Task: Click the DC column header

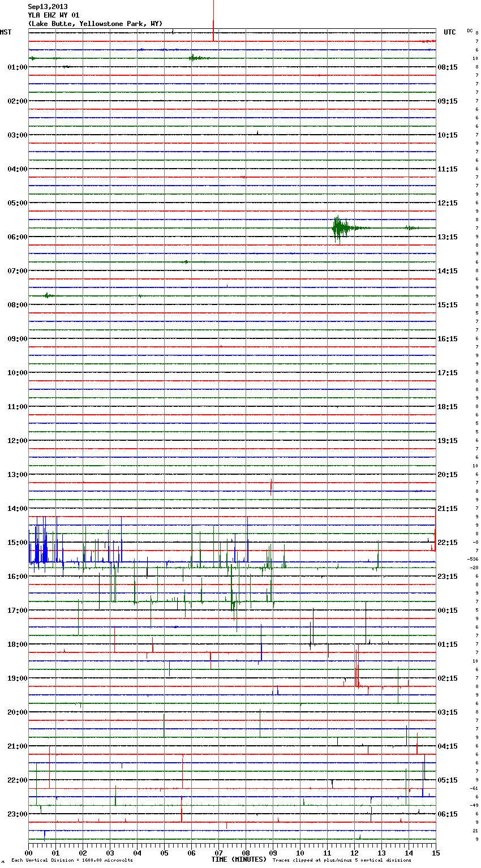Action: point(470,31)
